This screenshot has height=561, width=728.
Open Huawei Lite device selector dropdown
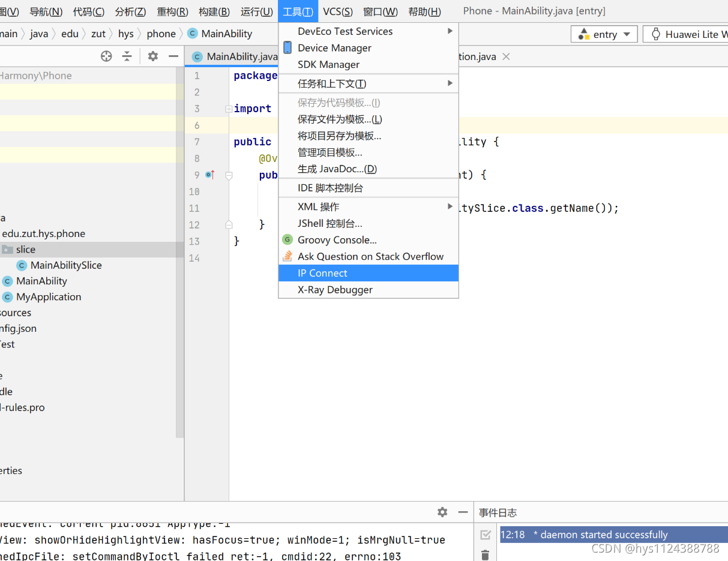click(x=685, y=34)
